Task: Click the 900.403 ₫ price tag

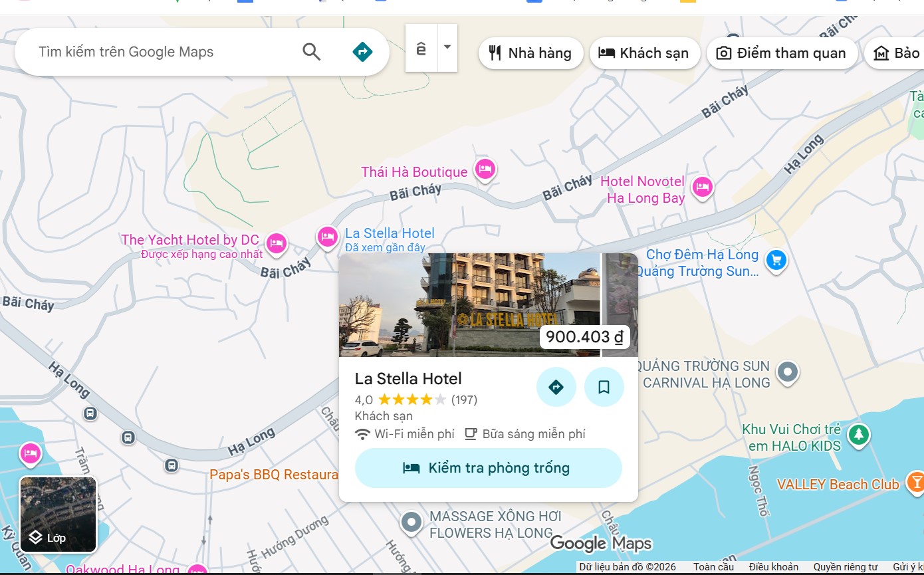Action: tap(585, 337)
